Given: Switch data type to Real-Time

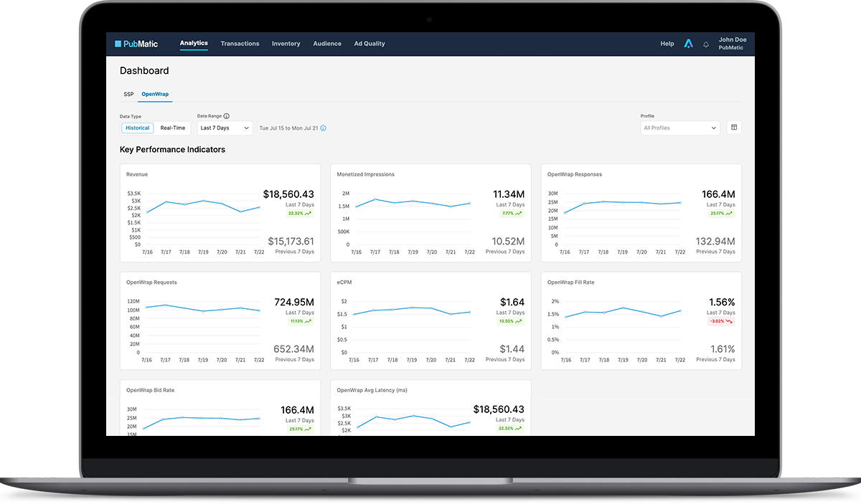Looking at the screenshot, I should pos(173,128).
